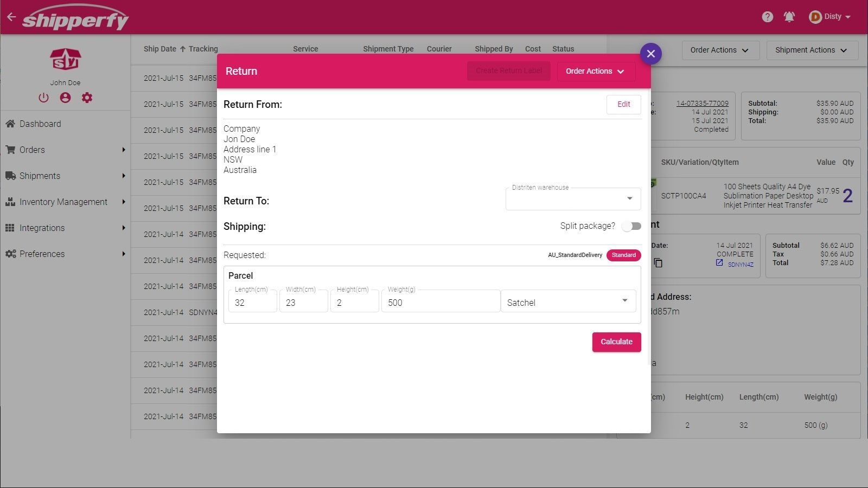Click the Tracking column header

coord(203,49)
